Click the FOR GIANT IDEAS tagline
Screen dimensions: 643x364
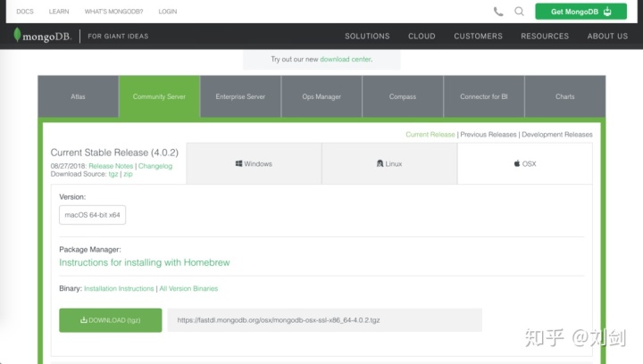click(x=118, y=36)
